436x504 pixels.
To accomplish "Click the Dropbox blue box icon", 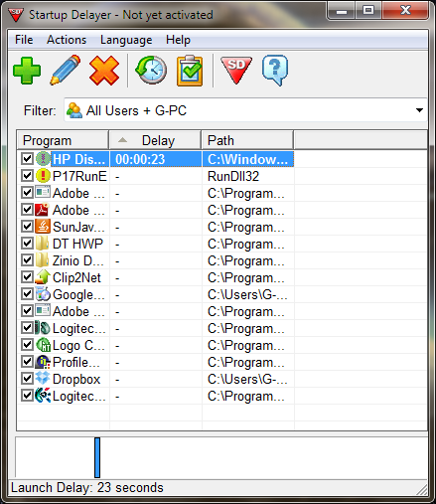I will [43, 379].
